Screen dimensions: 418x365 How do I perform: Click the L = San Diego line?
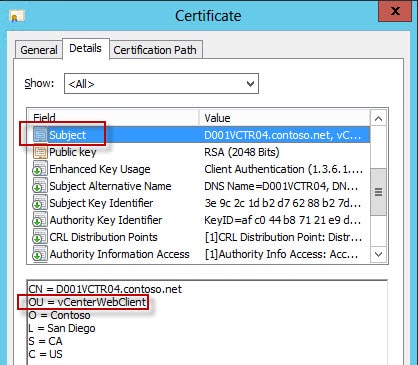click(x=62, y=328)
